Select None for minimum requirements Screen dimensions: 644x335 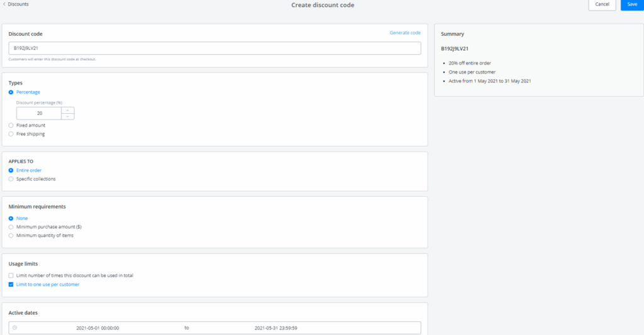(x=11, y=218)
